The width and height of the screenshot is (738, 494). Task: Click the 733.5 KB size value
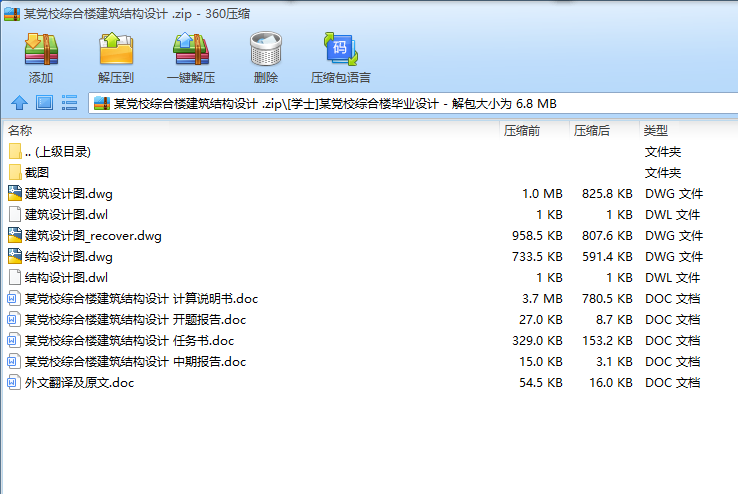537,256
